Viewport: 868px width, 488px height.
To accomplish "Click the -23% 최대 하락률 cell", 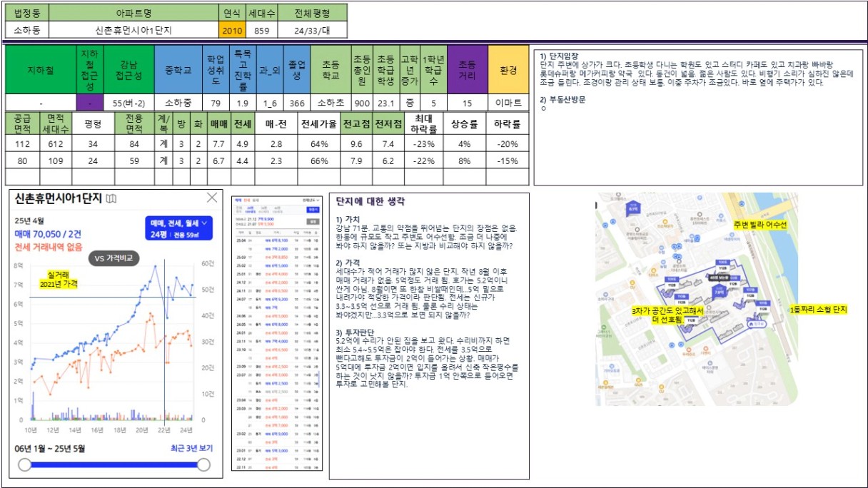I will pos(424,144).
